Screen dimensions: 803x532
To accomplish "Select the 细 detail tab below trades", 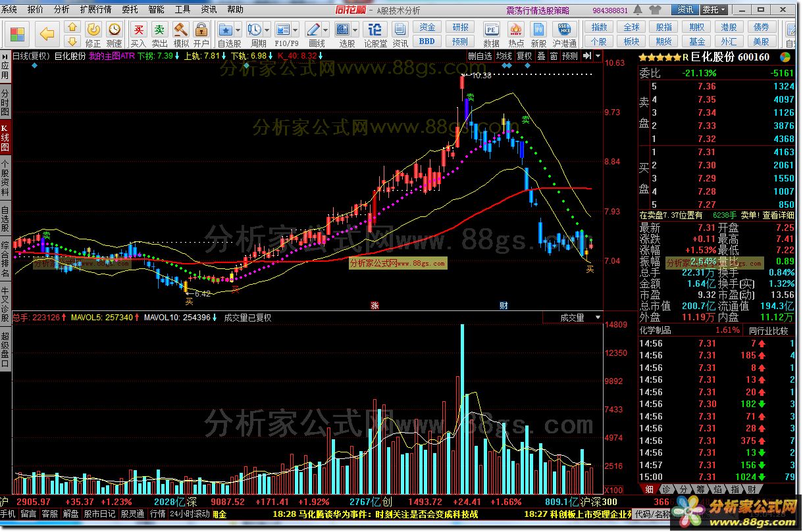I will 648,489.
